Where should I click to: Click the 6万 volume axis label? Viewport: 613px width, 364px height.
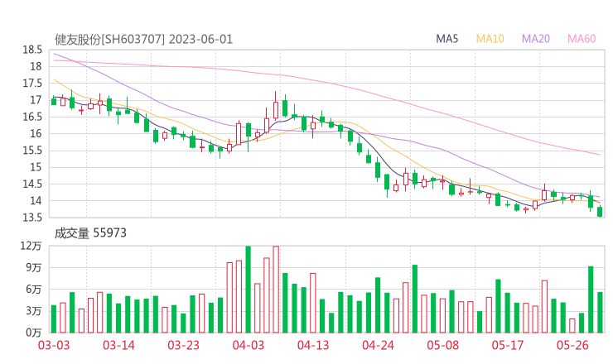pos(34,290)
